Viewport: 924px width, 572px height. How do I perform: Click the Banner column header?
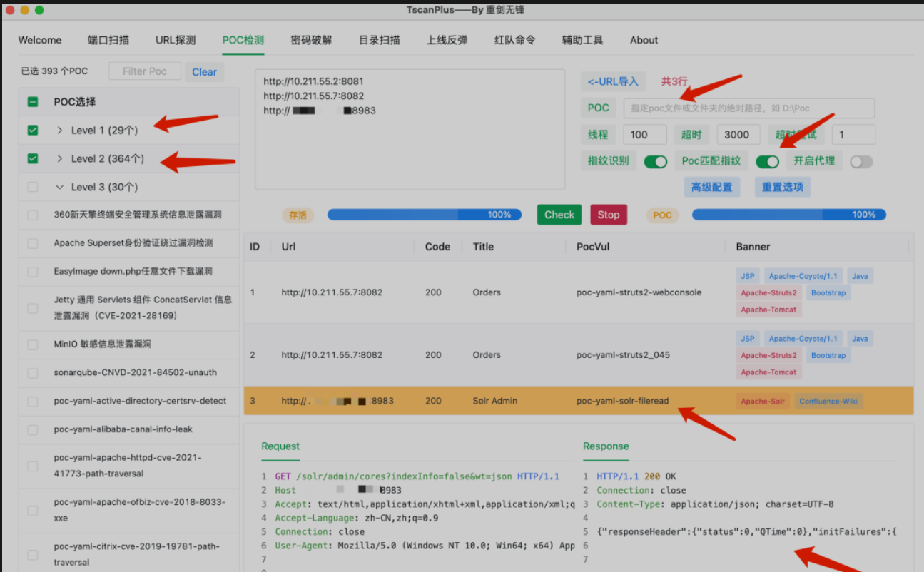coord(753,247)
